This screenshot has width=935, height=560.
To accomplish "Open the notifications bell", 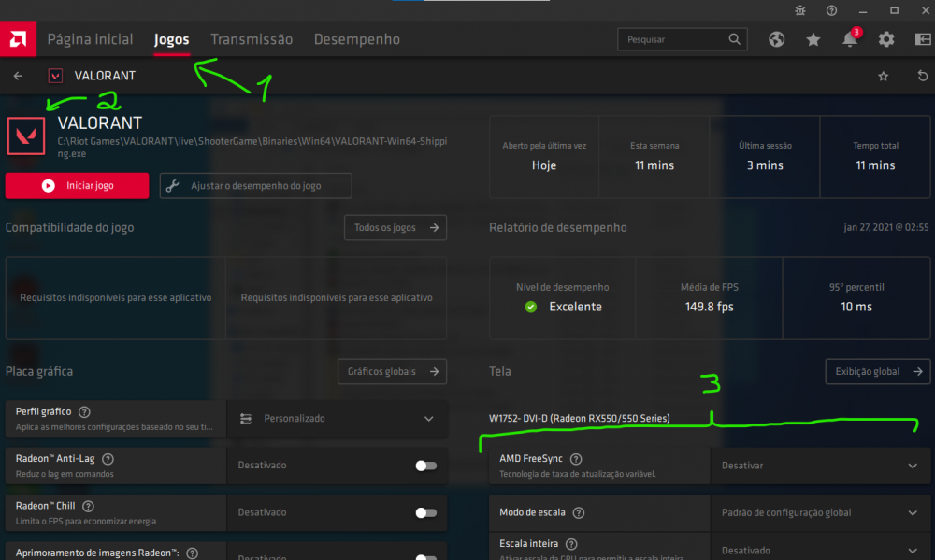I will coord(850,39).
